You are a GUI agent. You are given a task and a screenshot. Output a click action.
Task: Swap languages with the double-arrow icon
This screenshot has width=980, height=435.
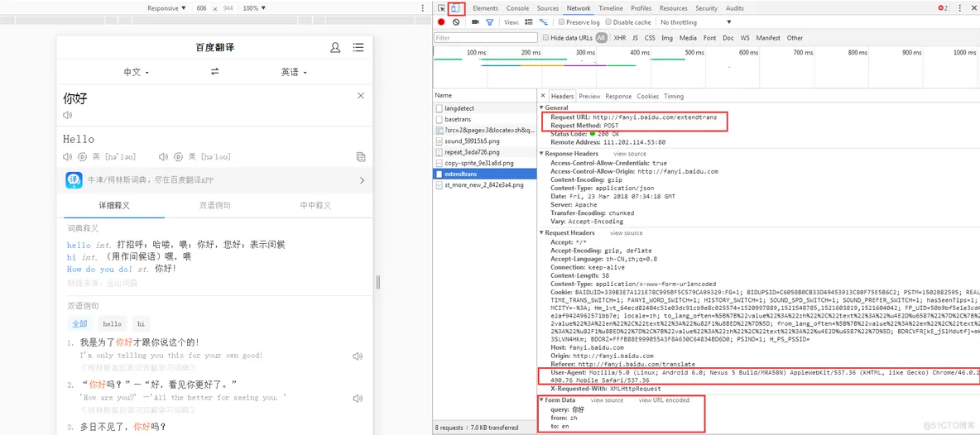coord(215,73)
